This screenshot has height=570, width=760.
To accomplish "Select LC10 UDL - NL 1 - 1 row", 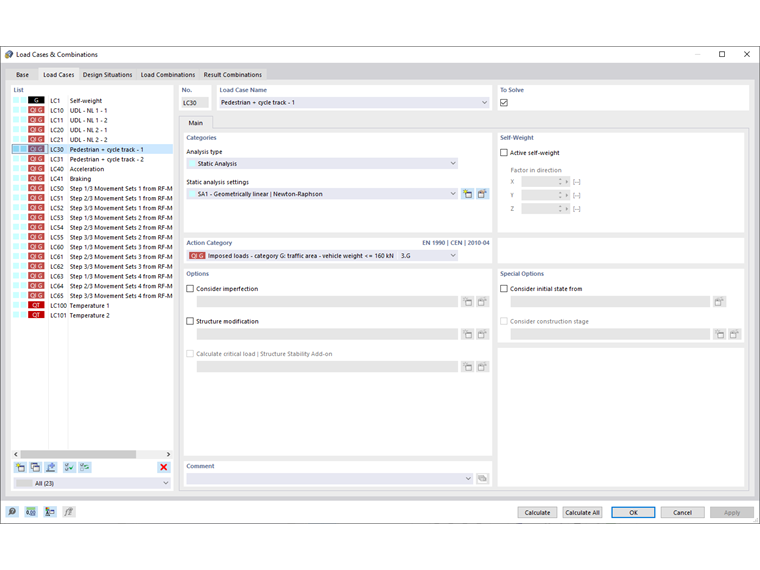I will tap(92, 110).
